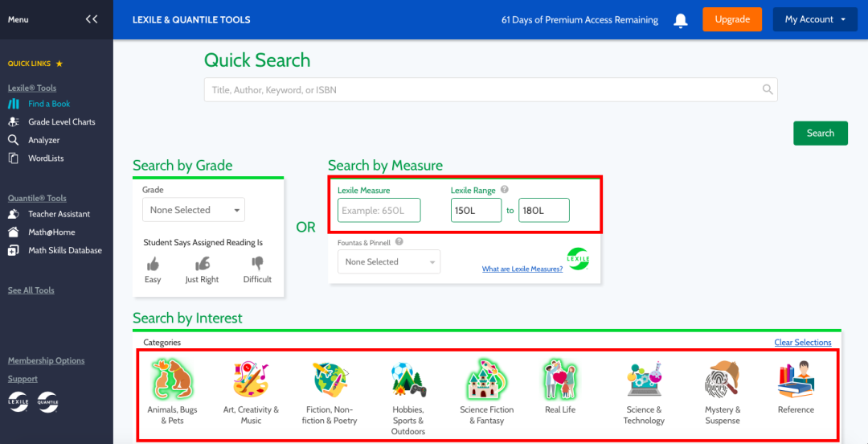Click the Lexile Range maximum field 180L

tap(543, 211)
